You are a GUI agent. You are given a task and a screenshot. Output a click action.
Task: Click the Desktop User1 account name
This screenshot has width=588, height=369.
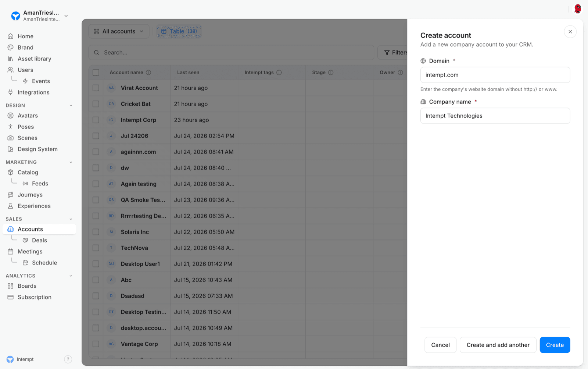[140, 264]
